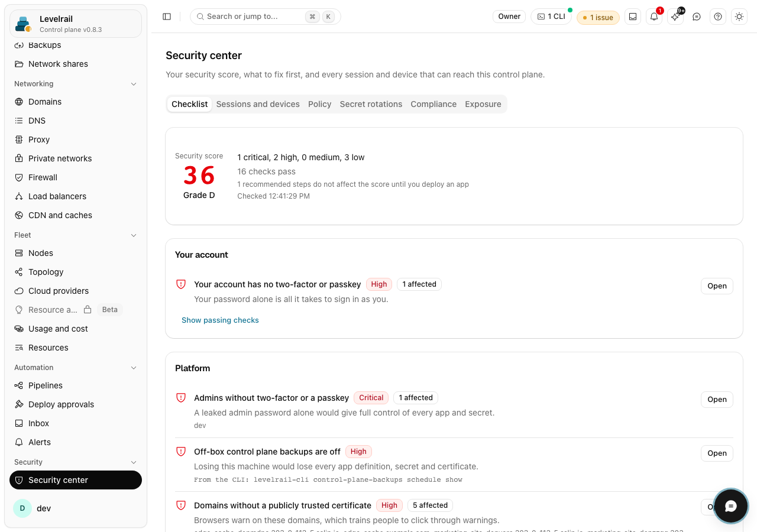The width and height of the screenshot is (757, 532).
Task: Open the Admins without two-factor issue
Action: point(717,400)
